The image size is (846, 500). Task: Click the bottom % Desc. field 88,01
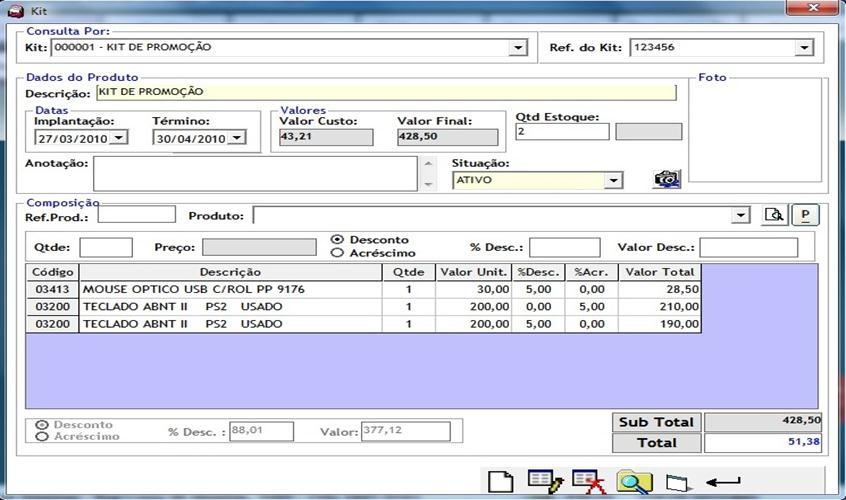click(x=262, y=431)
